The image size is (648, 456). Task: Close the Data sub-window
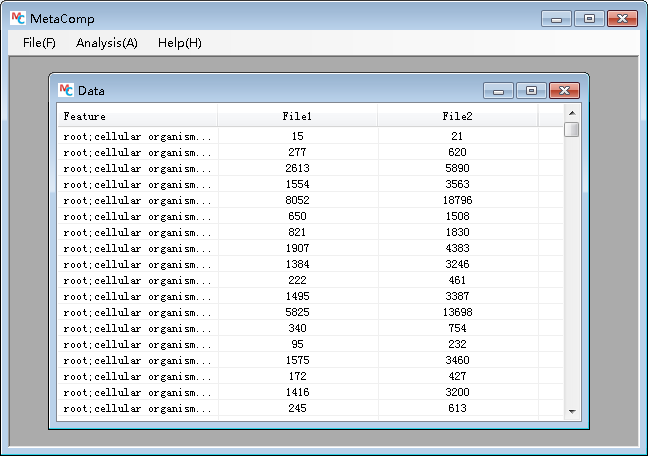click(x=565, y=91)
